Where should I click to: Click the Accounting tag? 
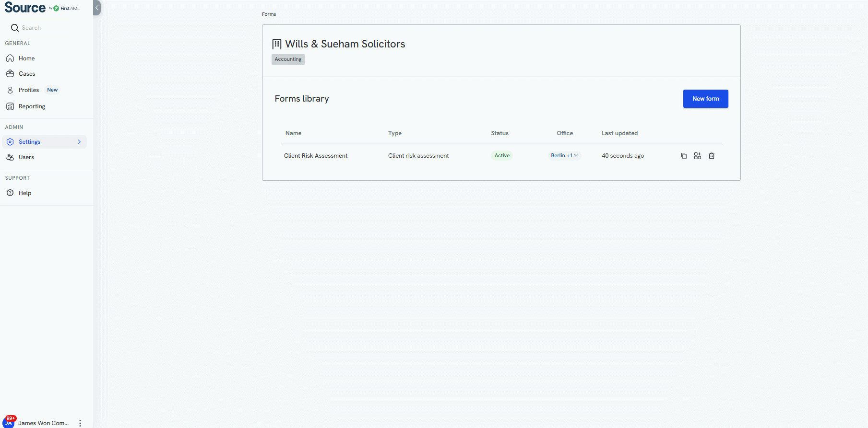[x=288, y=59]
